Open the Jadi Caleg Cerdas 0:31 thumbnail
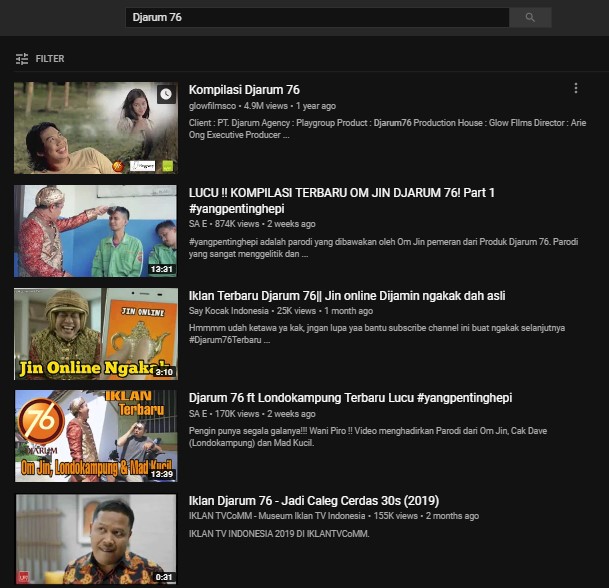 point(96,539)
